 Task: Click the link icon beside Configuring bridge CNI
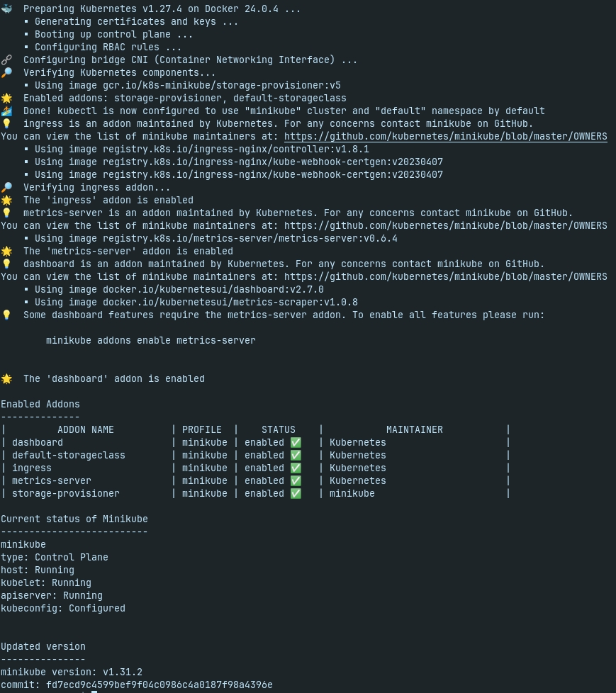point(6,60)
